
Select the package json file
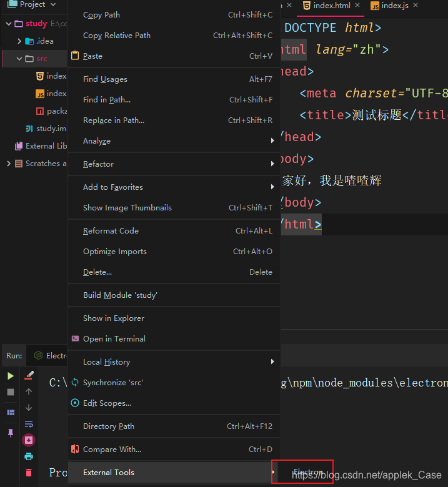[x=51, y=111]
